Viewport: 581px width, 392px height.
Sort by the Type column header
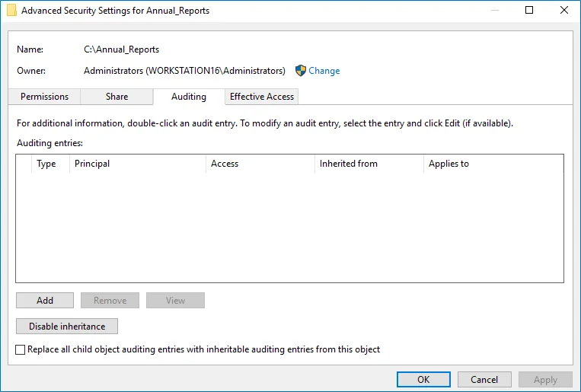click(x=50, y=164)
